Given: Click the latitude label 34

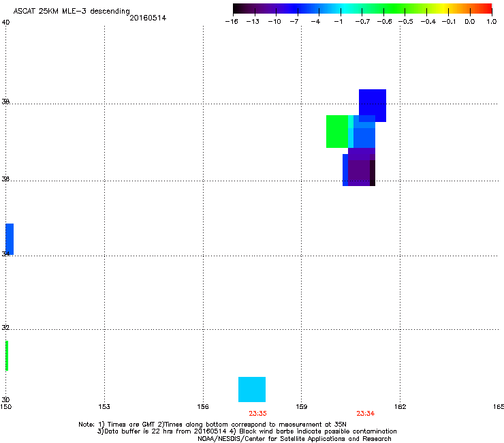Looking at the screenshot, I should 5,254.
